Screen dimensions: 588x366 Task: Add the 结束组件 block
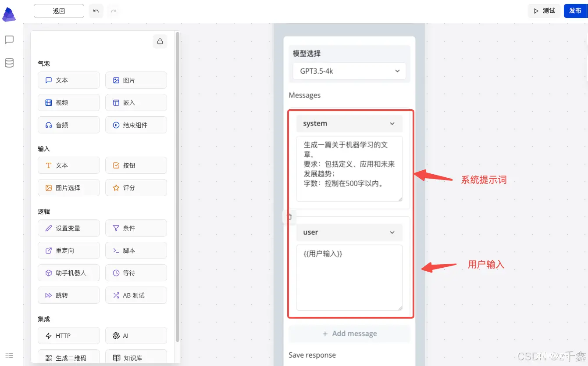tap(136, 125)
